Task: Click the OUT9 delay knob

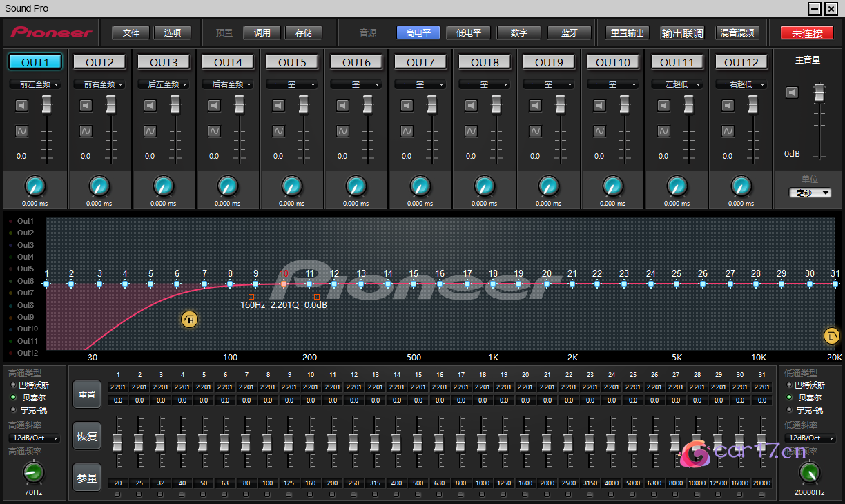Action: point(549,186)
